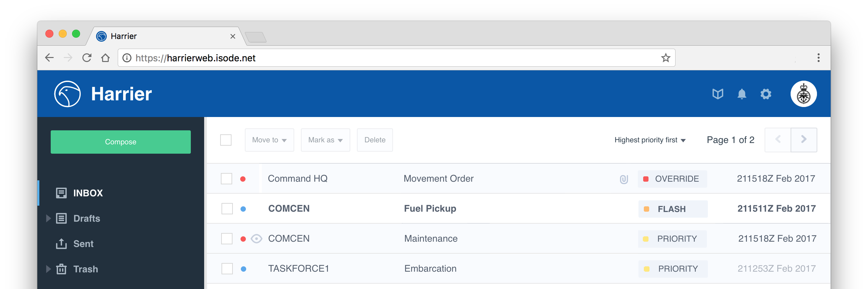The height and width of the screenshot is (289, 868).
Task: Click sender TASKFORCE1
Action: [298, 268]
